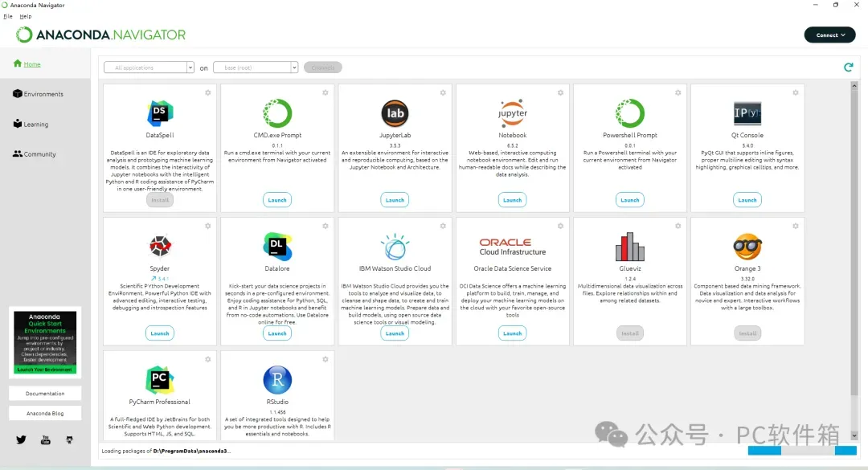Click the Channels button
The width and height of the screenshot is (868, 470).
tap(323, 67)
